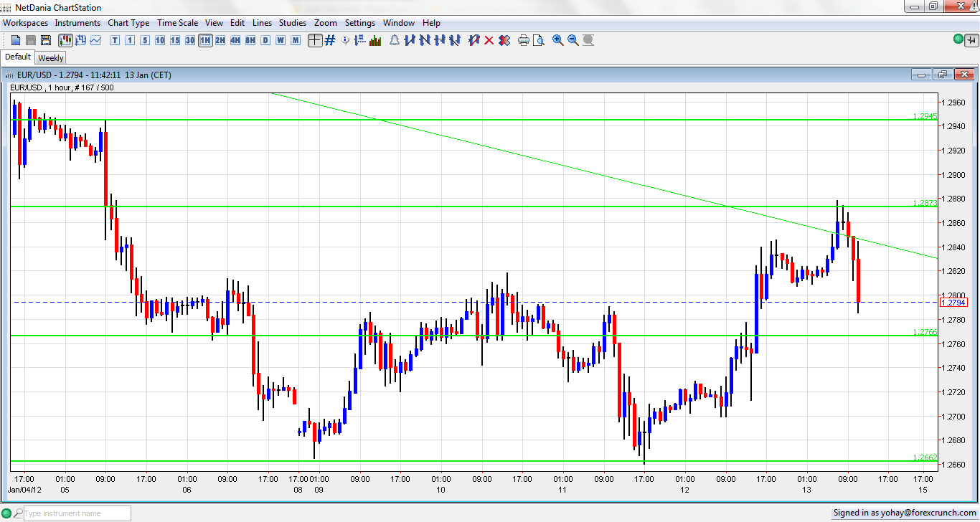Open the Time Scale menu
The height and width of the screenshot is (522, 980).
point(176,23)
